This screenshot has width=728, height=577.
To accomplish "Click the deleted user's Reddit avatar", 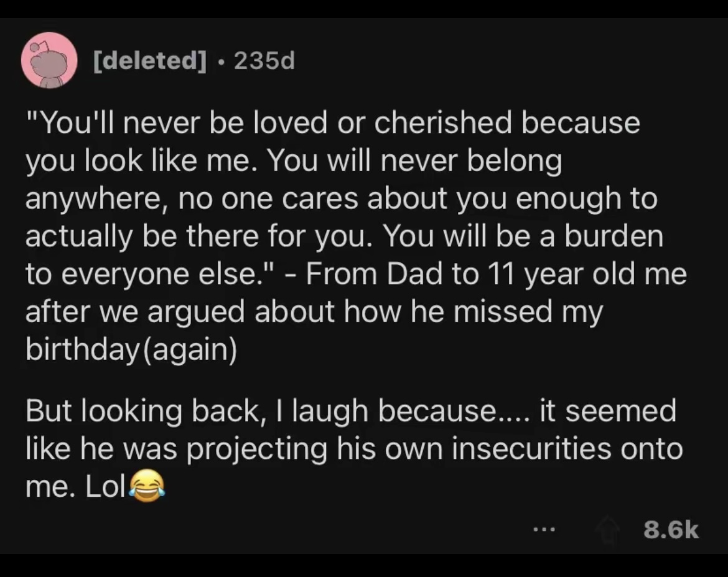I will pyautogui.click(x=49, y=60).
